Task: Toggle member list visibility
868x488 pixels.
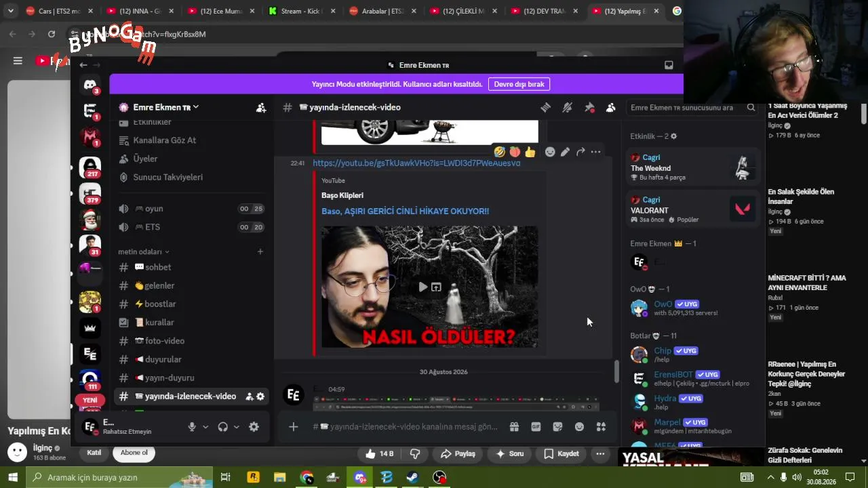Action: click(x=611, y=108)
